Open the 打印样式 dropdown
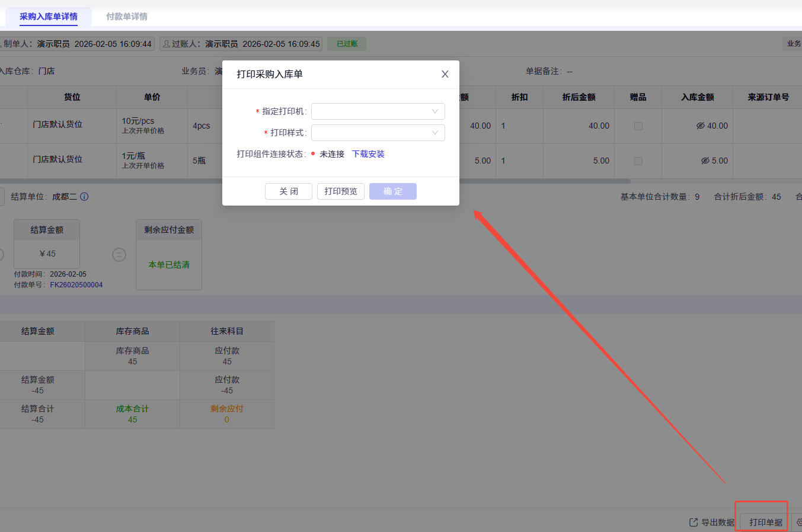Image resolution: width=802 pixels, height=532 pixels. coord(378,133)
